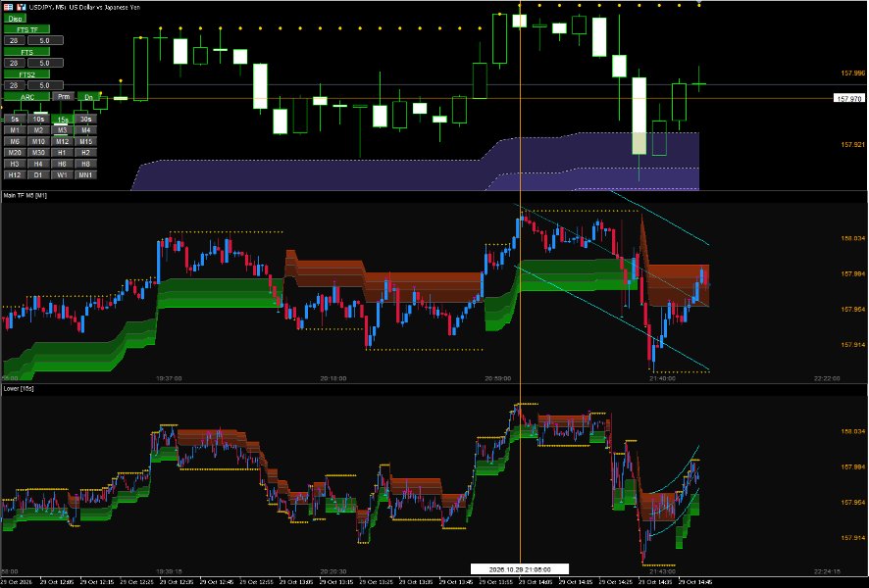This screenshot has width=869, height=588.
Task: Switch to the M30 timeframe
Action: (x=39, y=152)
